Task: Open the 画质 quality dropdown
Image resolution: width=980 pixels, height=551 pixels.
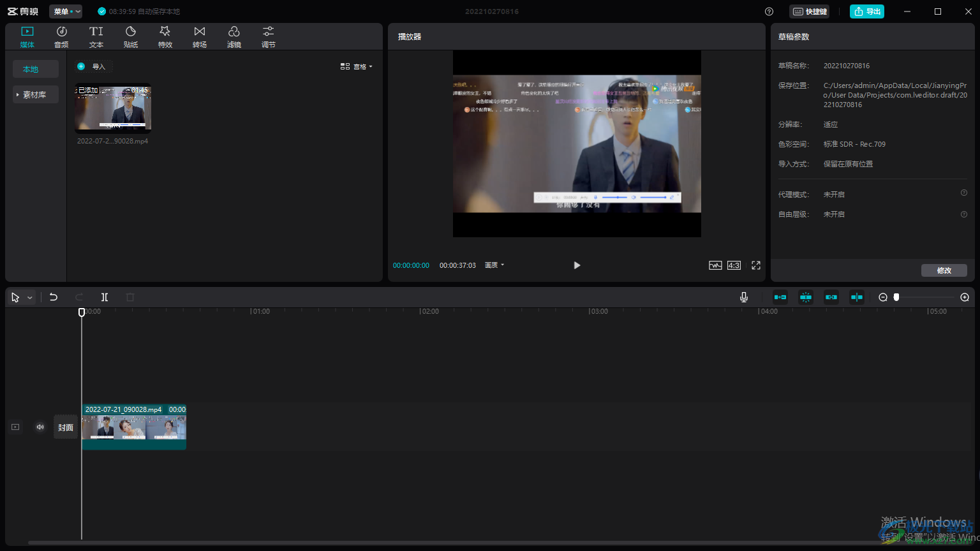Action: [x=494, y=265]
